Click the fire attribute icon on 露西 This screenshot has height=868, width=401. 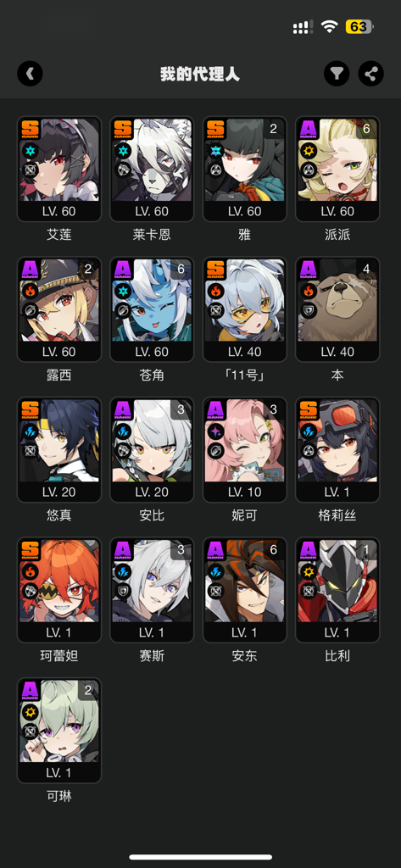coord(30,291)
